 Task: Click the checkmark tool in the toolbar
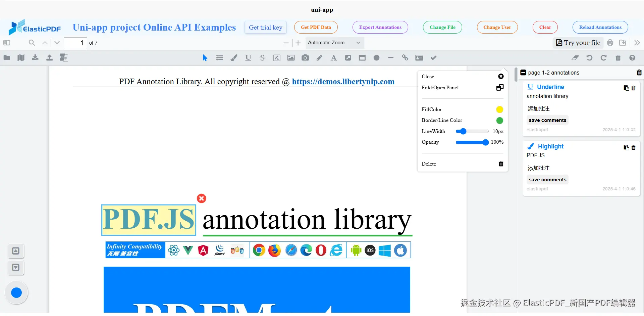click(434, 58)
